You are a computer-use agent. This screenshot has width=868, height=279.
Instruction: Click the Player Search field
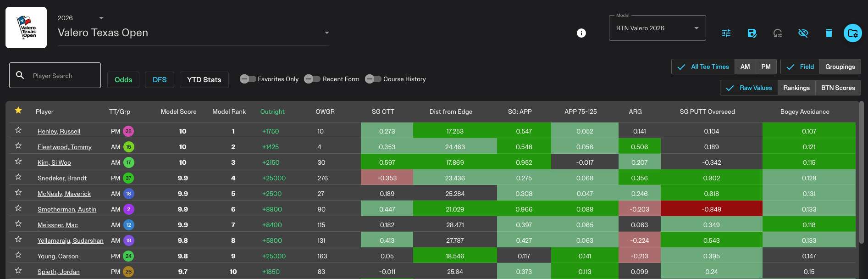(x=55, y=75)
